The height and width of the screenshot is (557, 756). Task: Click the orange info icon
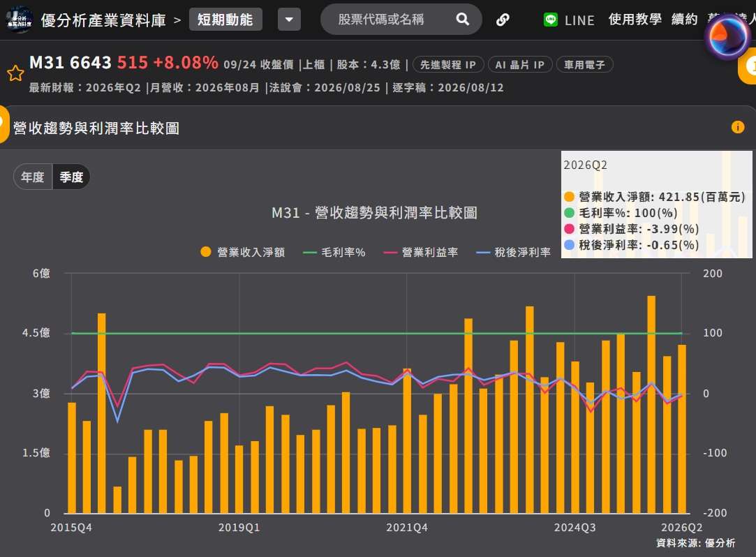(738, 127)
